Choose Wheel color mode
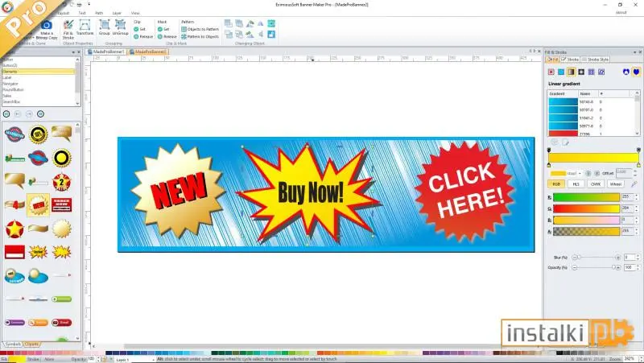Viewport: 644px width, 363px height. [x=615, y=184]
